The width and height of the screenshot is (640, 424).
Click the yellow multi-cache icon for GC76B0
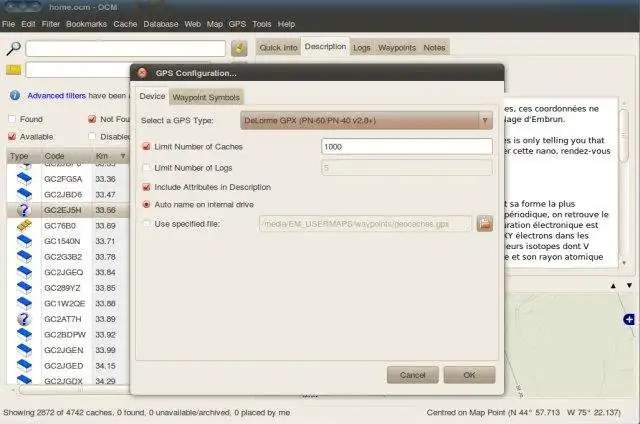click(24, 225)
